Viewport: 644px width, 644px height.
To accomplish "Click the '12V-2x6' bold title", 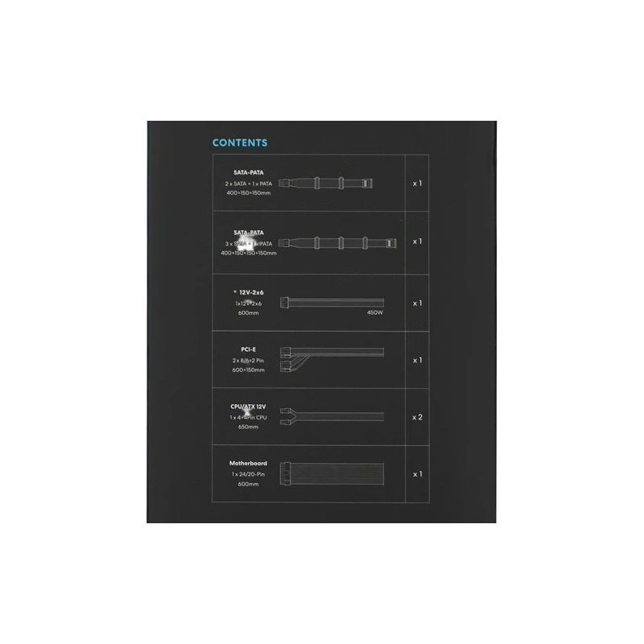I will pyautogui.click(x=251, y=292).
